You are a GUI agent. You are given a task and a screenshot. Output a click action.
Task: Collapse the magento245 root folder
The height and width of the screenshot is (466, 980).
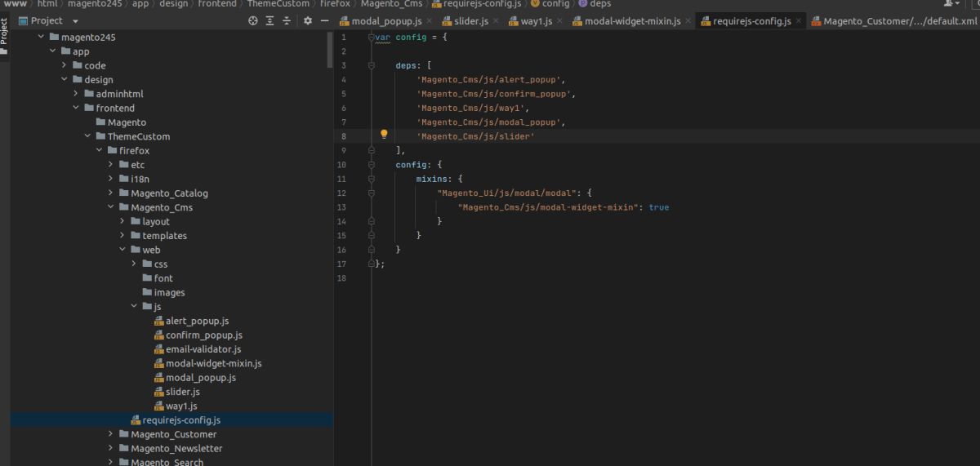(x=41, y=38)
